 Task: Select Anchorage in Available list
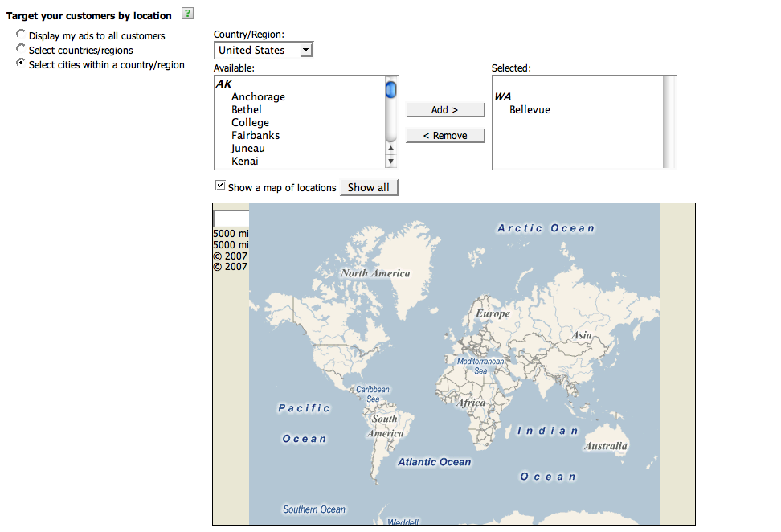pyautogui.click(x=258, y=97)
